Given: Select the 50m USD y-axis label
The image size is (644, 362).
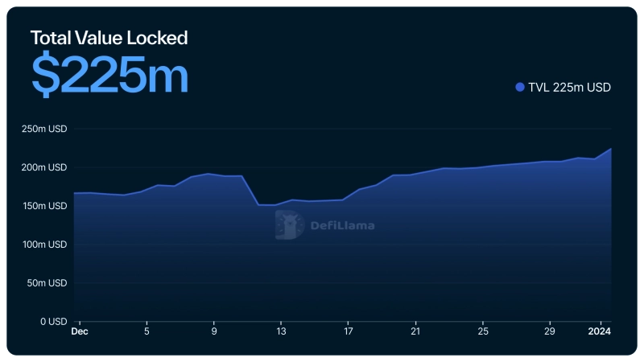Looking at the screenshot, I should tap(47, 283).
